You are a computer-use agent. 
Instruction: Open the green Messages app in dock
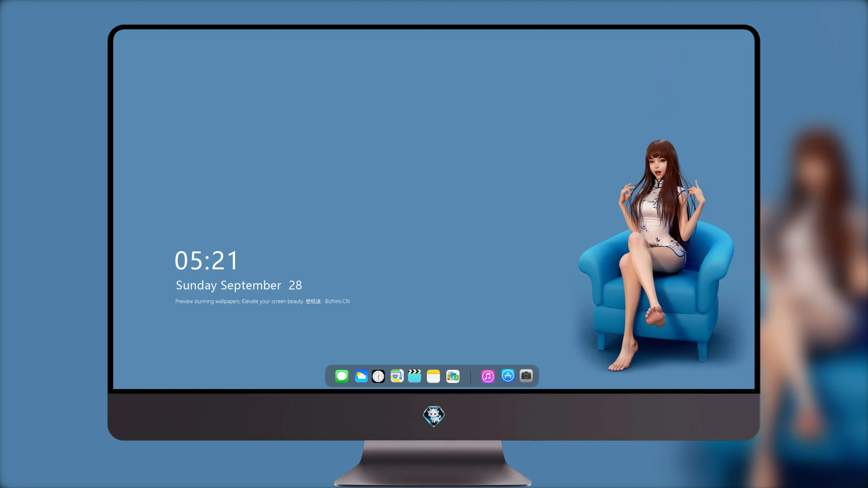coord(342,376)
